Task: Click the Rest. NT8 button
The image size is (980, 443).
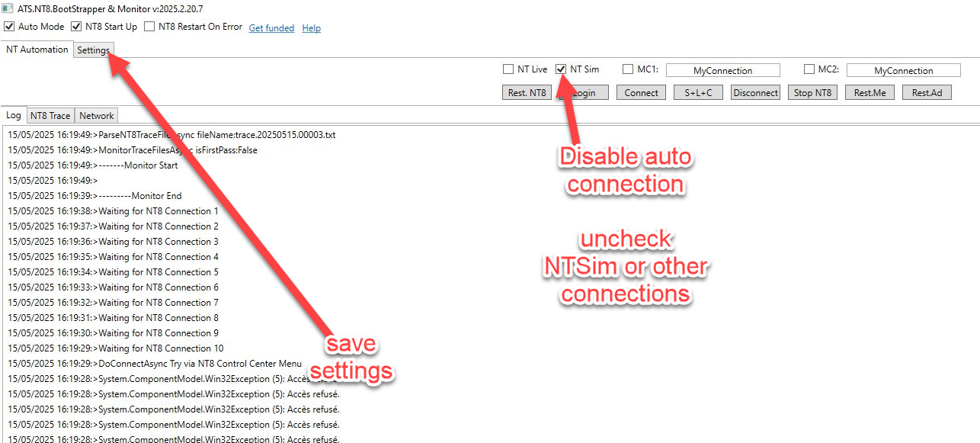Action: 527,93
